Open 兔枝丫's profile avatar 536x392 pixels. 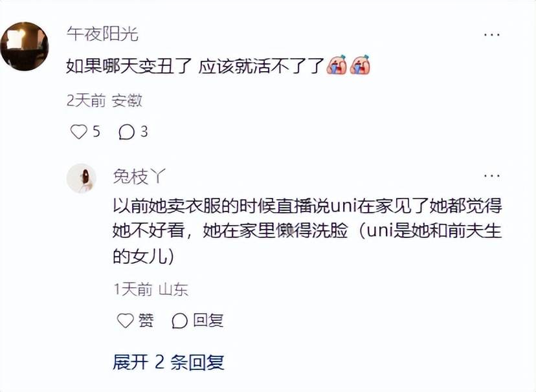(82, 179)
